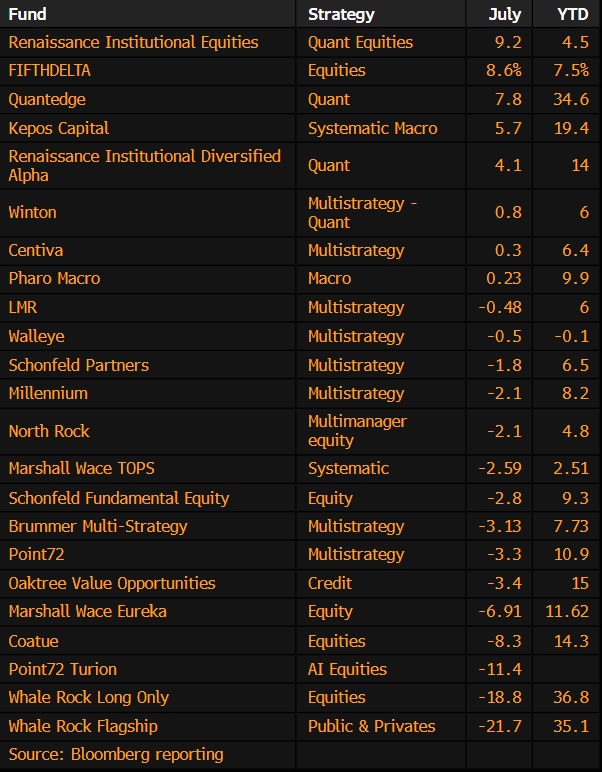Click the Credit strategy cell
602x772 pixels.
330,583
